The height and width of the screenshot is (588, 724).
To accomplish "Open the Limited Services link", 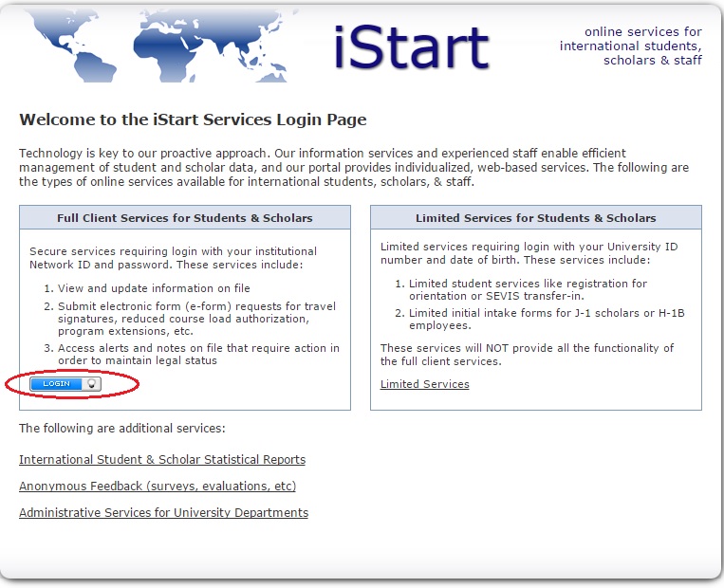I will tap(424, 384).
